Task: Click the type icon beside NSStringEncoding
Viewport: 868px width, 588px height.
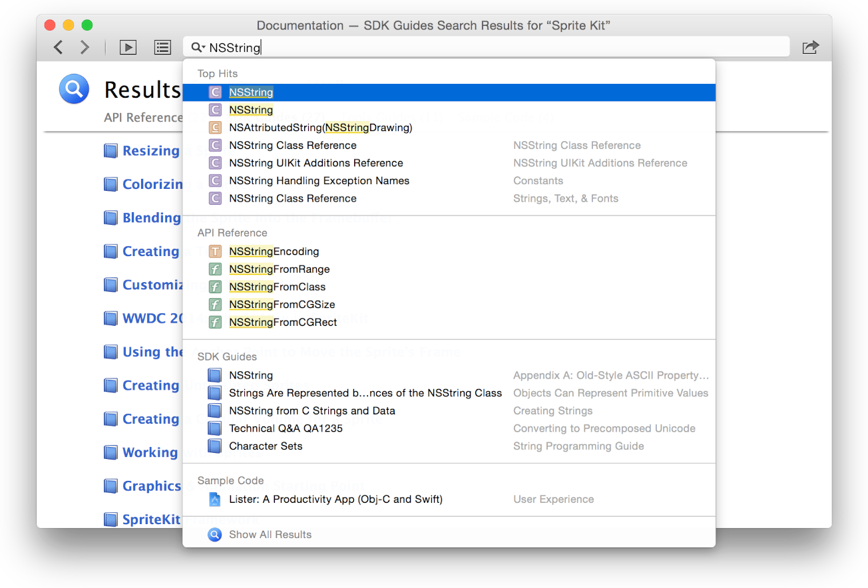Action: click(x=215, y=251)
